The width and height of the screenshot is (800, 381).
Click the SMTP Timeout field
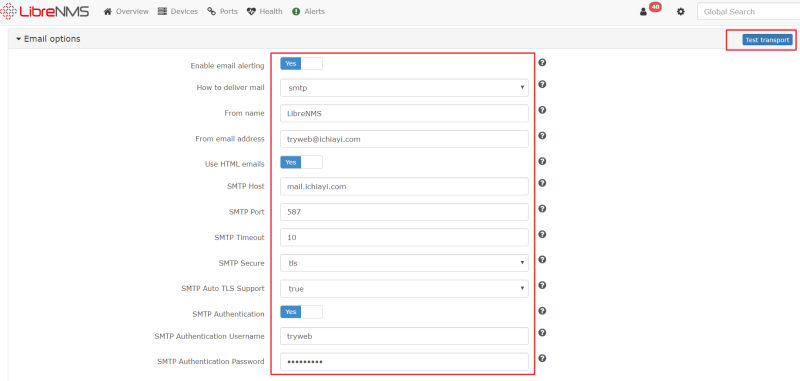pyautogui.click(x=404, y=237)
